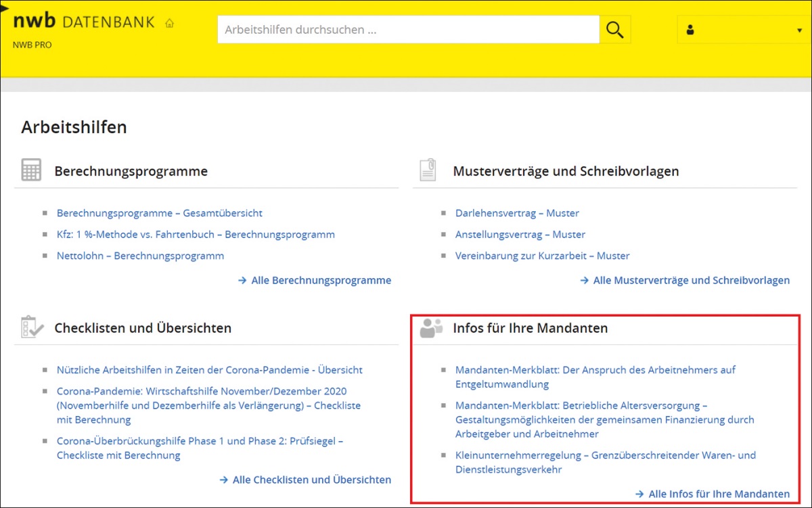The height and width of the screenshot is (508, 812).
Task: Click the document icon beside Musterverträge
Action: click(428, 170)
